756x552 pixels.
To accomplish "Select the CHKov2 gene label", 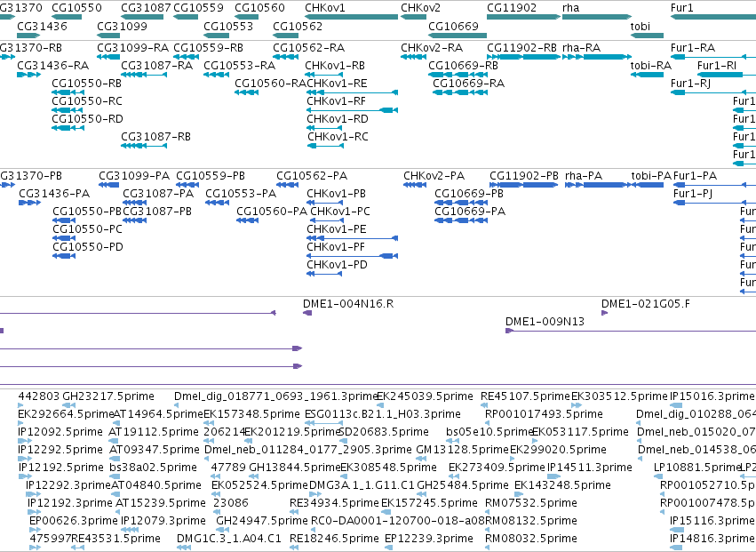I will pyautogui.click(x=420, y=8).
